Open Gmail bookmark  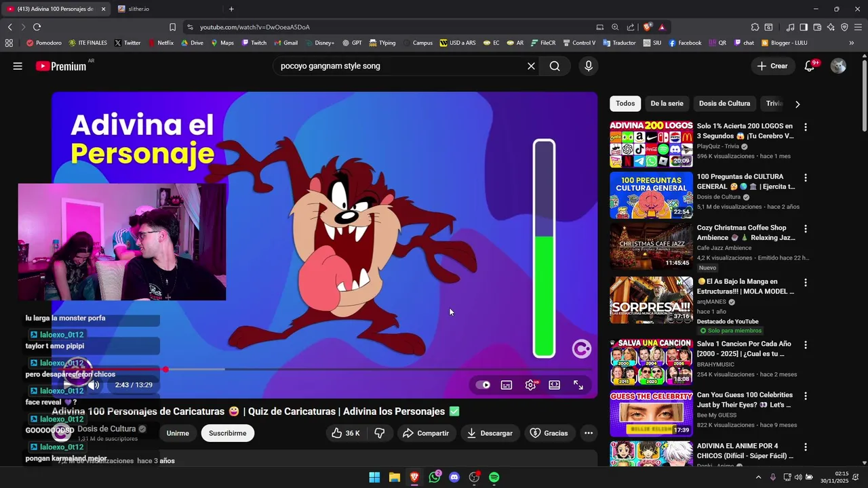[285, 43]
